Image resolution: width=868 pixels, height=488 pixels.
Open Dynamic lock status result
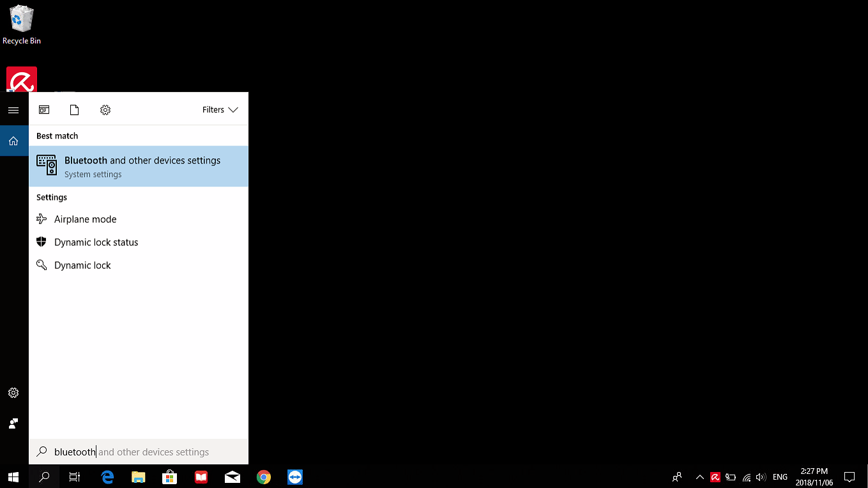[139, 242]
